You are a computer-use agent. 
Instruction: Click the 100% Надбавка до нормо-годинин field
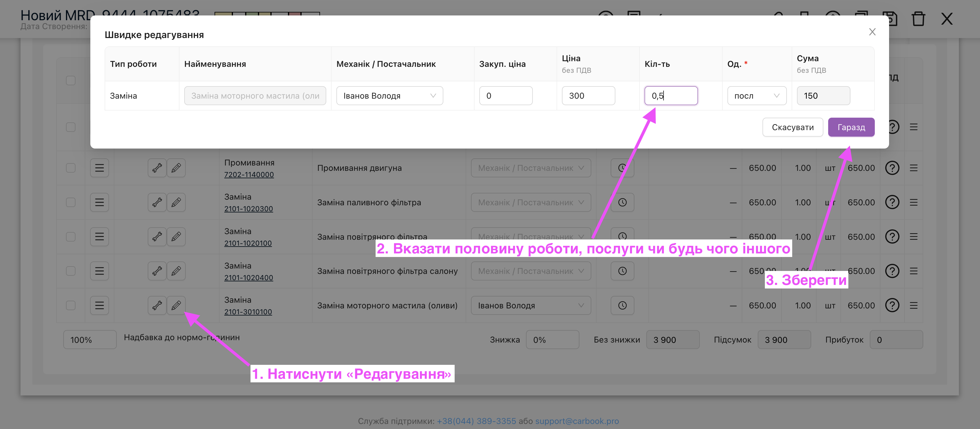pos(90,340)
